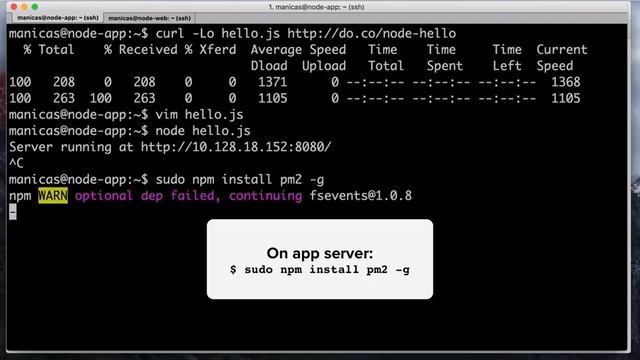Screen dimensions: 640x360
Task: Click the 'fsevents@1.0.8' text
Action: pos(361,196)
